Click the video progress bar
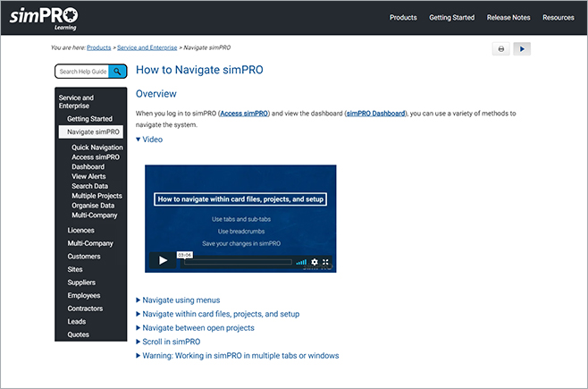This screenshot has height=389, width=588. [238, 262]
